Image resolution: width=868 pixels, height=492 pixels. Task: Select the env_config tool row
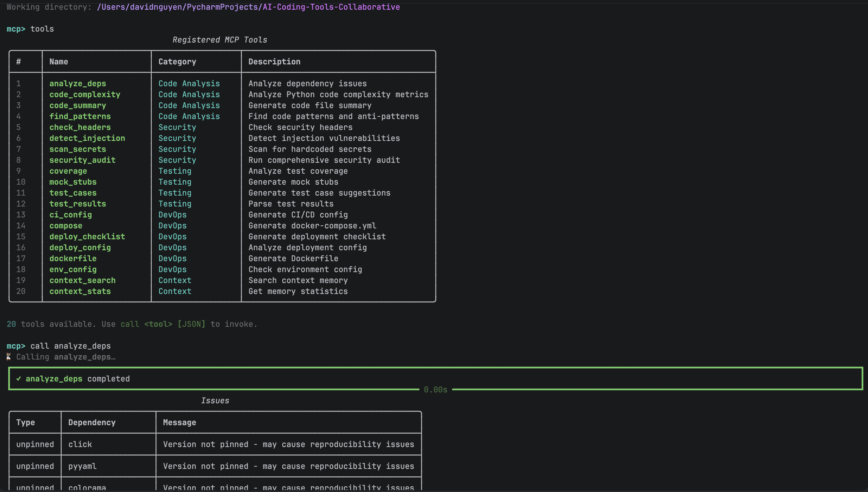tap(72, 269)
